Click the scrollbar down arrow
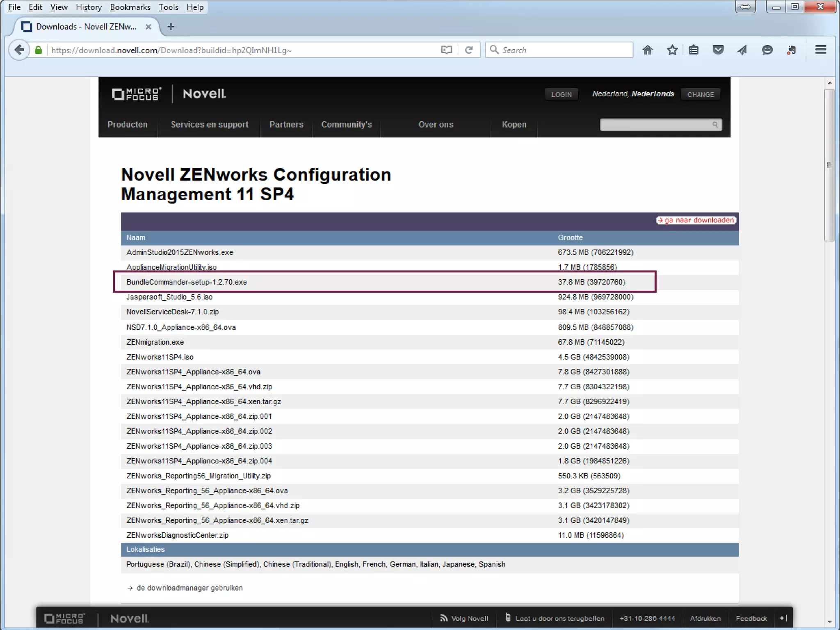Image resolution: width=840 pixels, height=630 pixels. click(x=829, y=622)
